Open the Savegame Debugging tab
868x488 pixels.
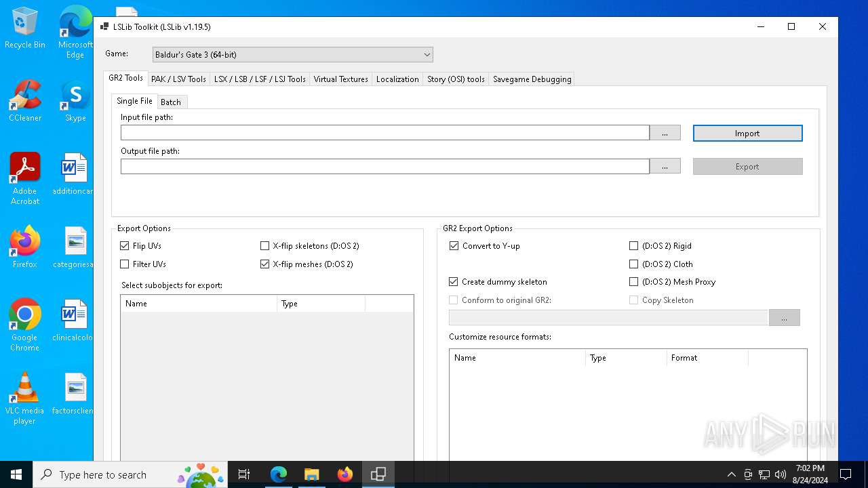(x=532, y=79)
